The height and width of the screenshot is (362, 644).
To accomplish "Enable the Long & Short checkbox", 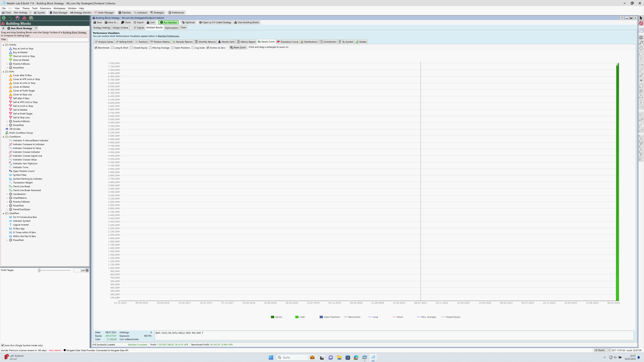I will [113, 48].
